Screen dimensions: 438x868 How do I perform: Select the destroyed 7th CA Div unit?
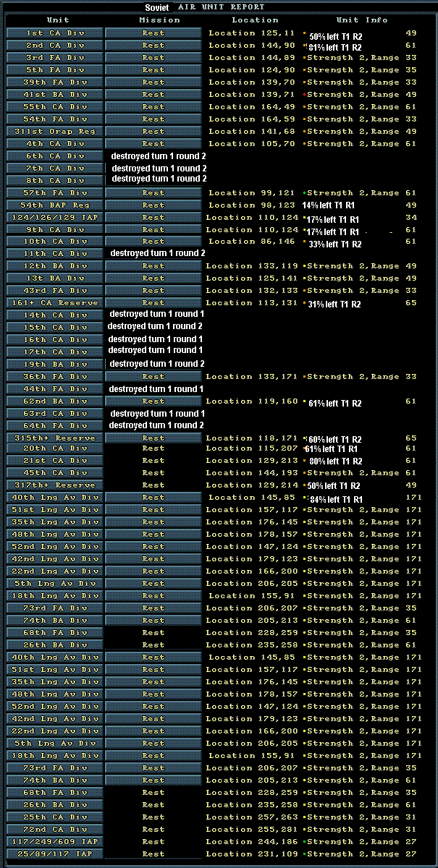[x=55, y=169]
